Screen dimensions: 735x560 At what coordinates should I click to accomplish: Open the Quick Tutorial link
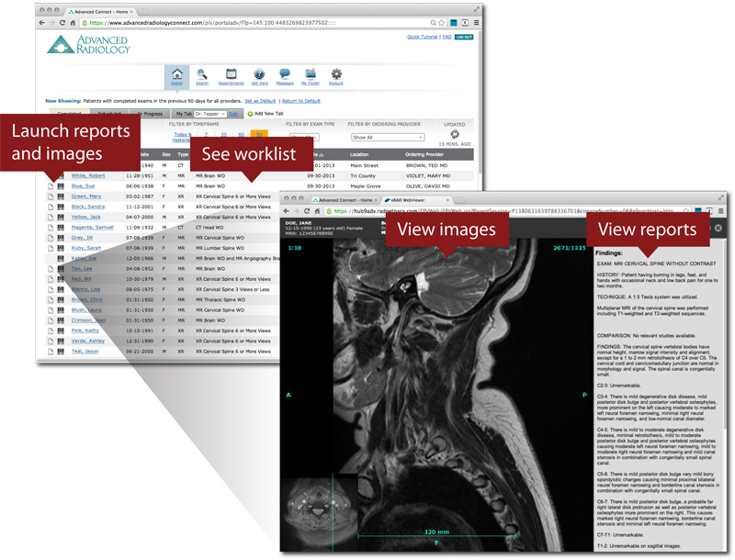tap(423, 37)
